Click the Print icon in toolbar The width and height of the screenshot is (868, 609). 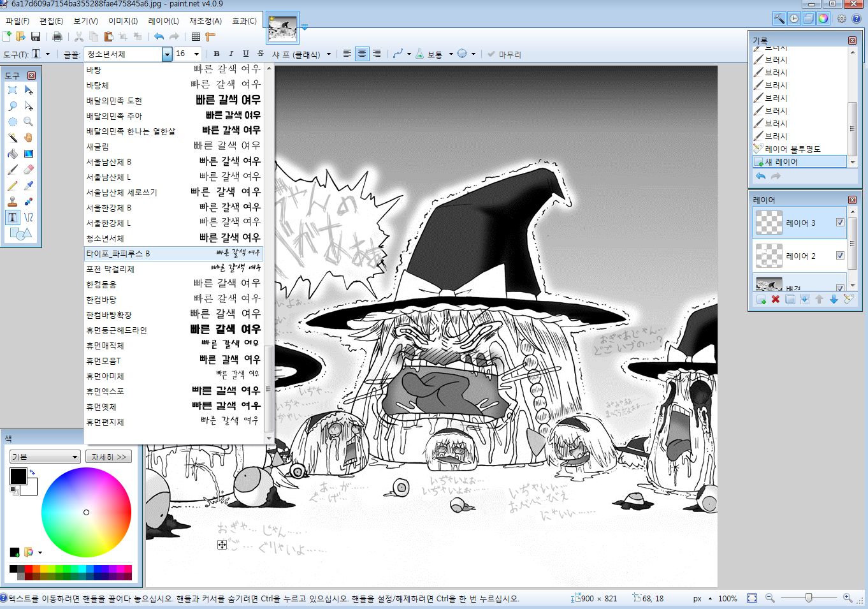57,36
